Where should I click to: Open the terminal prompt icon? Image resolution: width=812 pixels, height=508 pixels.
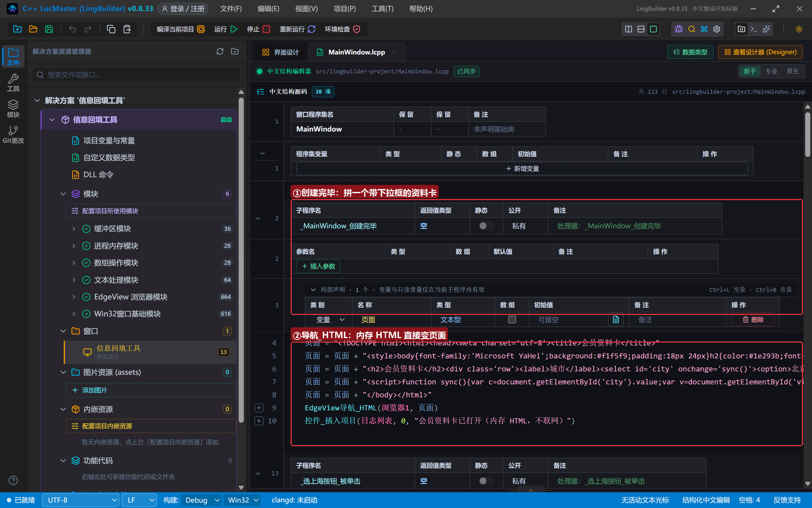pos(754,29)
